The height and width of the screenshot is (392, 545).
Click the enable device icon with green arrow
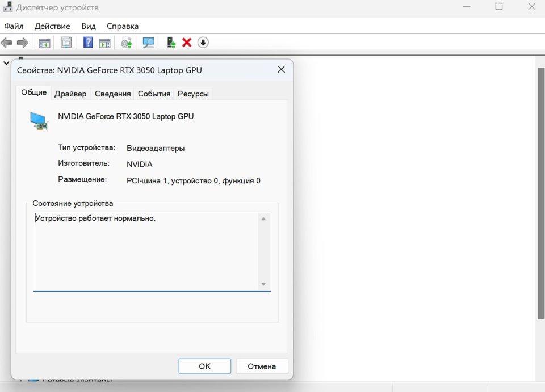click(x=171, y=43)
